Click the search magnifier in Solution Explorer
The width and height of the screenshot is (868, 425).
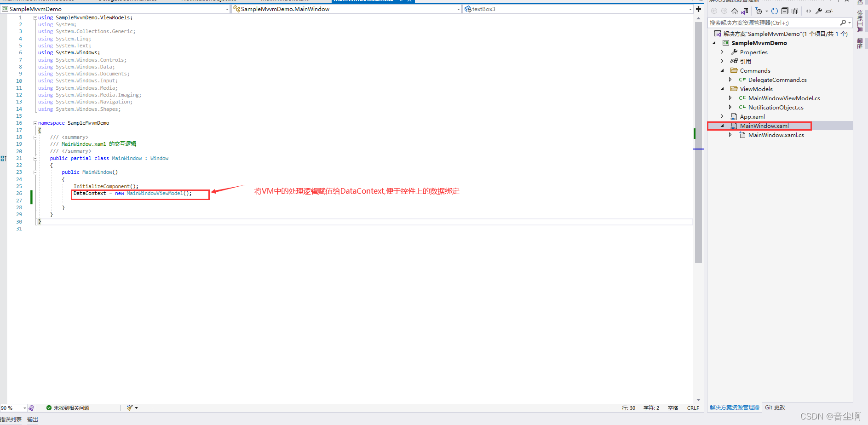[843, 23]
